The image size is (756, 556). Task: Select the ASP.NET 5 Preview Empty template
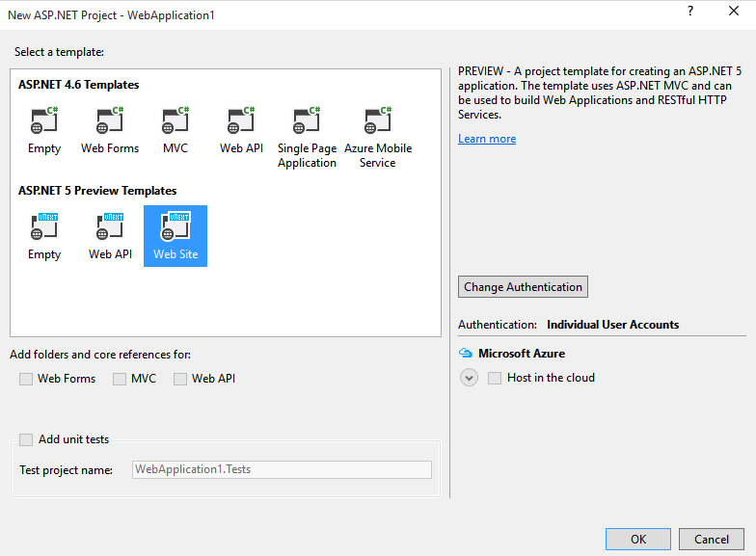[43, 227]
